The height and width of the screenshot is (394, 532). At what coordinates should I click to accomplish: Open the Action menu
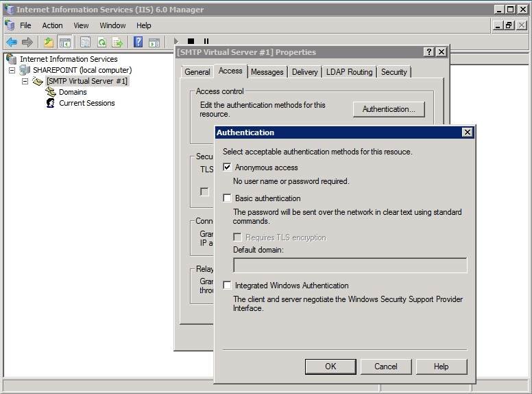(52, 25)
